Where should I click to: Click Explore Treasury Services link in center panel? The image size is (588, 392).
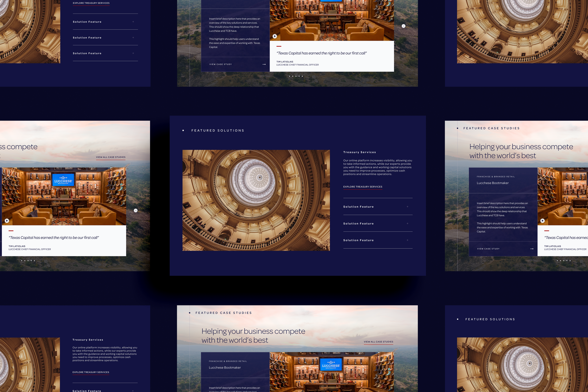point(362,187)
